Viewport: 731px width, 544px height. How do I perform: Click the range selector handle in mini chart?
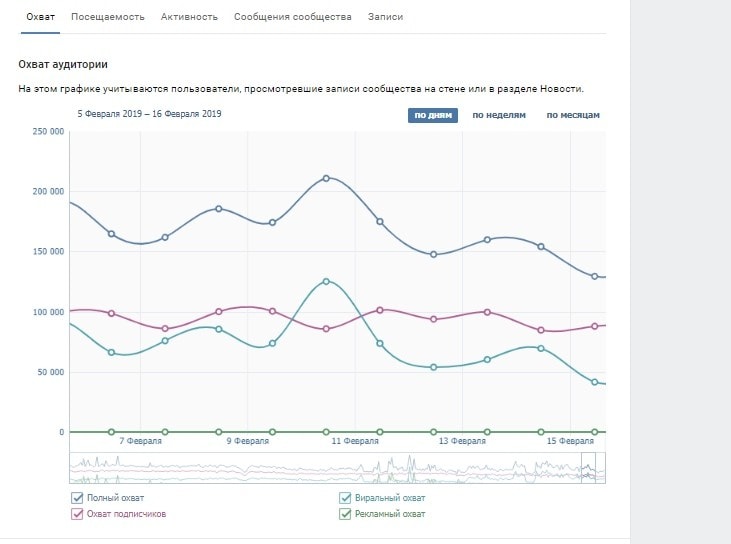(588, 468)
